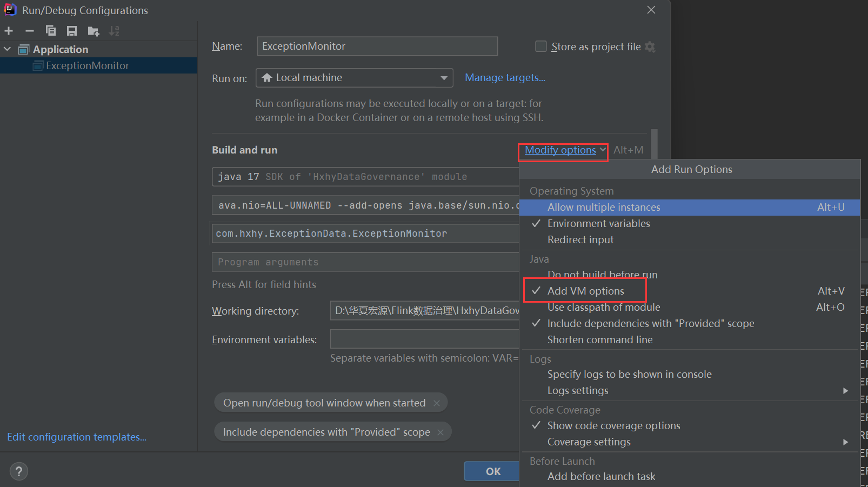Screen dimensions: 868x487
Task: Add a new run configuration
Action: pos(9,31)
